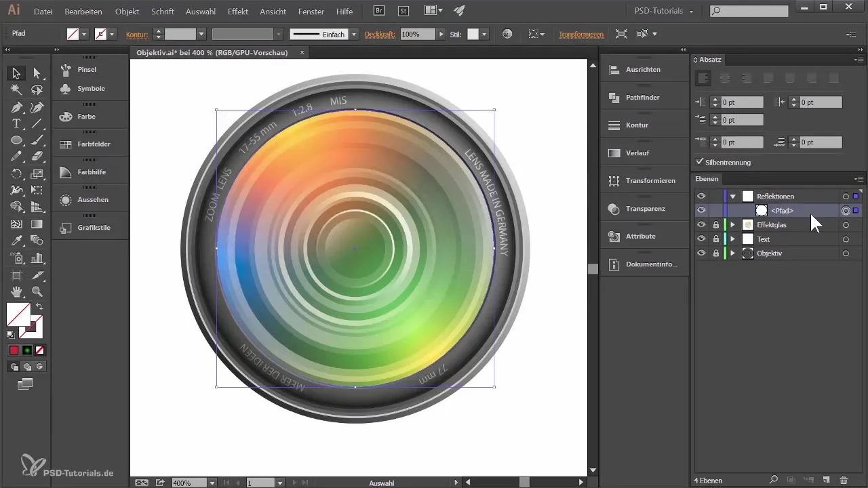Select the Paintbrush tool
The height and width of the screenshot is (488, 868).
click(37, 140)
